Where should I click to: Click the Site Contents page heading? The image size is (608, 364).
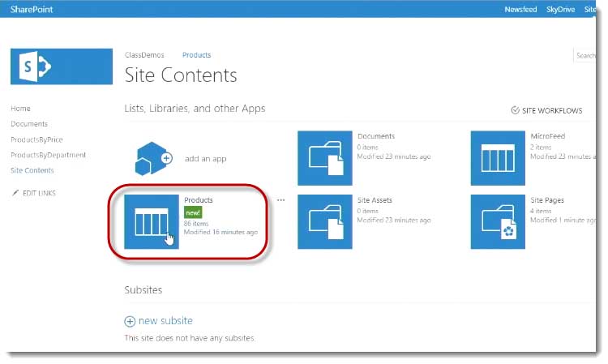[x=181, y=75]
